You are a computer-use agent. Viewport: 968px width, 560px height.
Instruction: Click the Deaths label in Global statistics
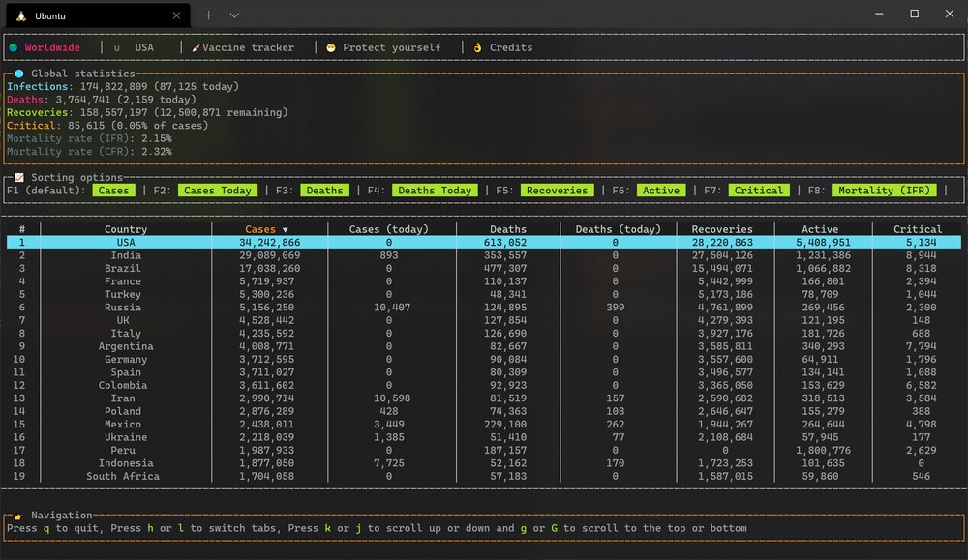25,100
